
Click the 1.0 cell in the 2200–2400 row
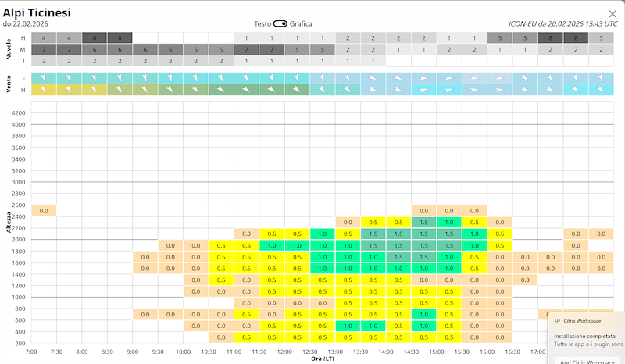click(448, 223)
